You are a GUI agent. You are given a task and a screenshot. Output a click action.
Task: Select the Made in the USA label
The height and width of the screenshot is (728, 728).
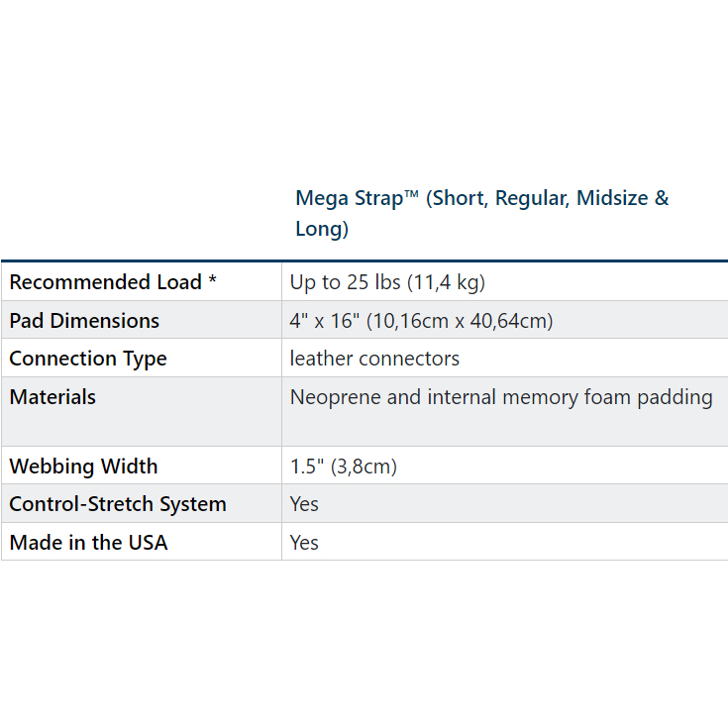(x=88, y=543)
